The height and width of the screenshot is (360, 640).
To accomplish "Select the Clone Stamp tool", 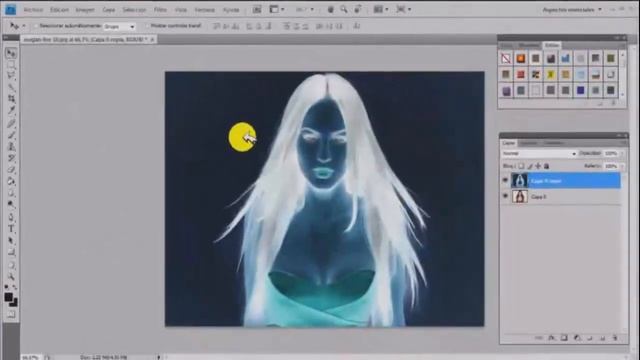I will pyautogui.click(x=11, y=146).
